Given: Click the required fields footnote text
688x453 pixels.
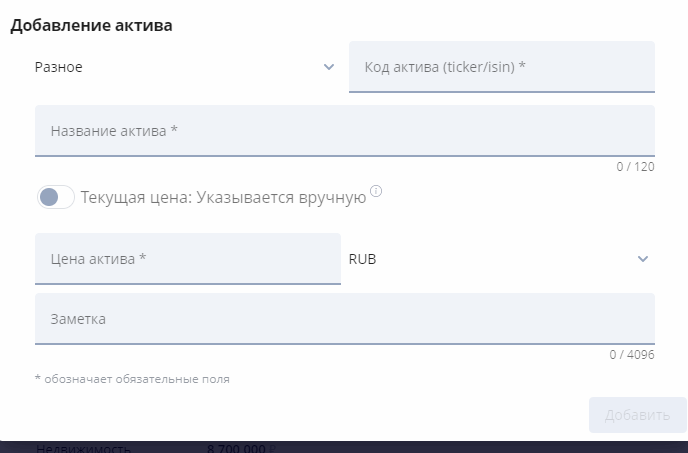Looking at the screenshot, I should pos(132,379).
